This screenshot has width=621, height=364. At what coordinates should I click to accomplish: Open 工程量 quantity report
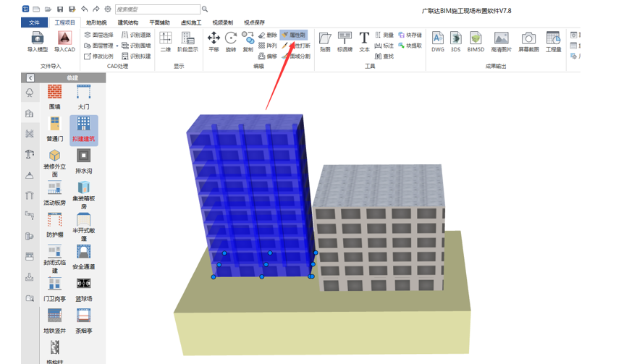(x=553, y=41)
